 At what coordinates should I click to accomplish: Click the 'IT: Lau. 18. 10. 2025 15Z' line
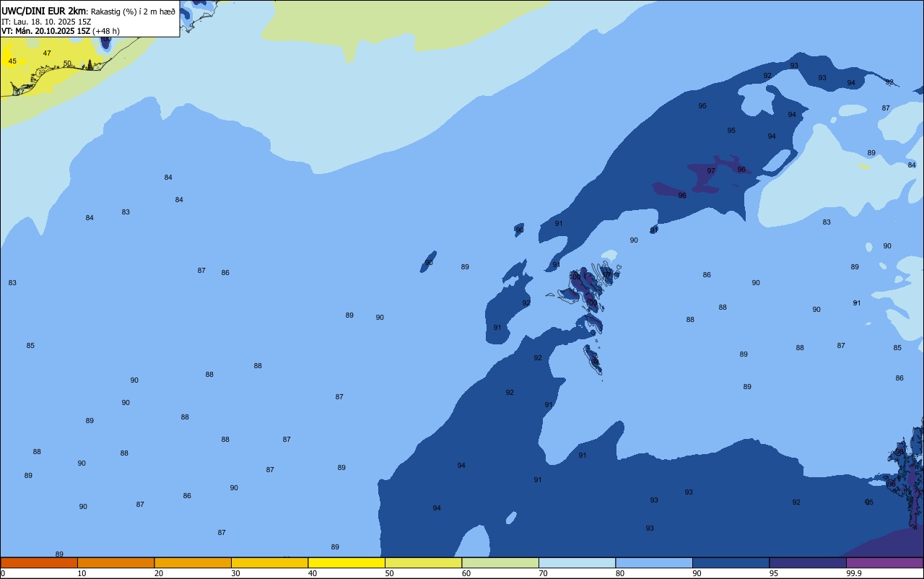coord(45,22)
